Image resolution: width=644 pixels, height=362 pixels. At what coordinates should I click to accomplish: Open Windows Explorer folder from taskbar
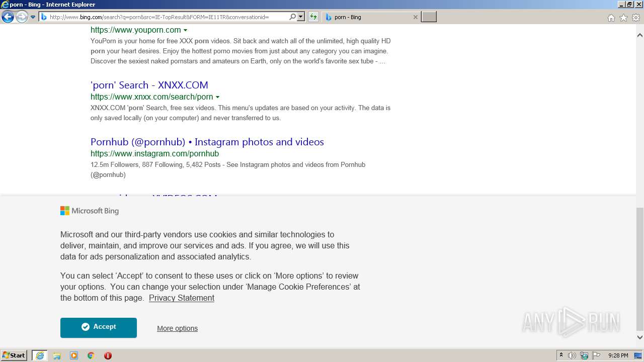point(57,355)
